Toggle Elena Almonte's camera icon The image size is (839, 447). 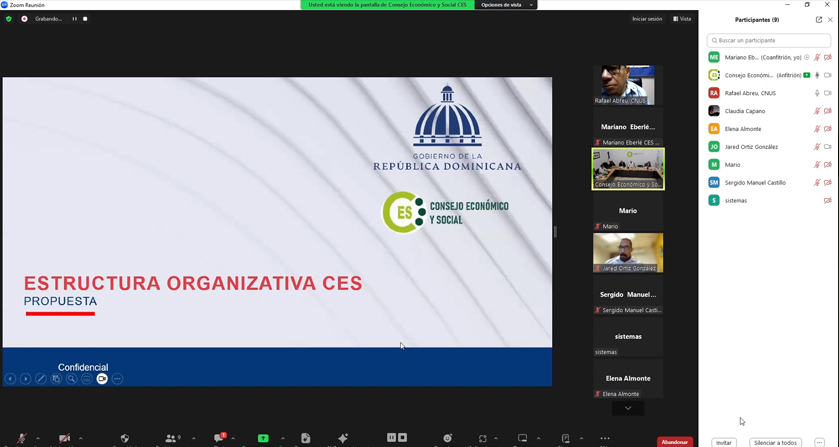tap(828, 129)
